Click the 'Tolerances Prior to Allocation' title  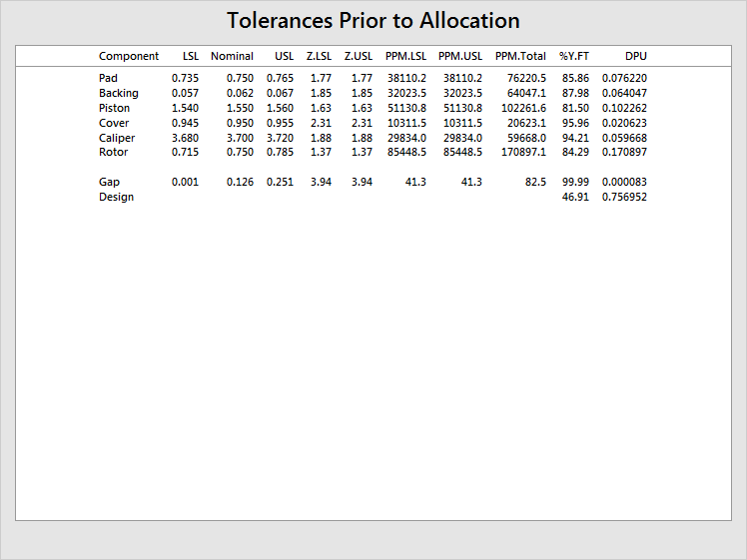tap(373, 21)
